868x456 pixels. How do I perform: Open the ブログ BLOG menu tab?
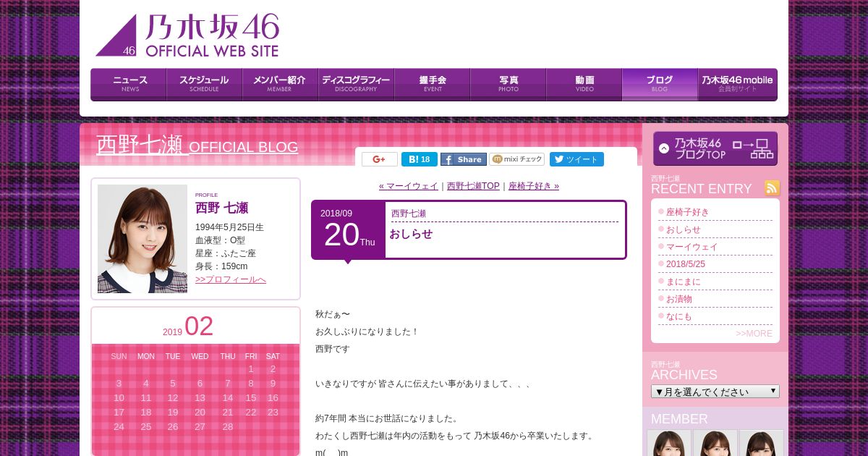pyautogui.click(x=660, y=85)
